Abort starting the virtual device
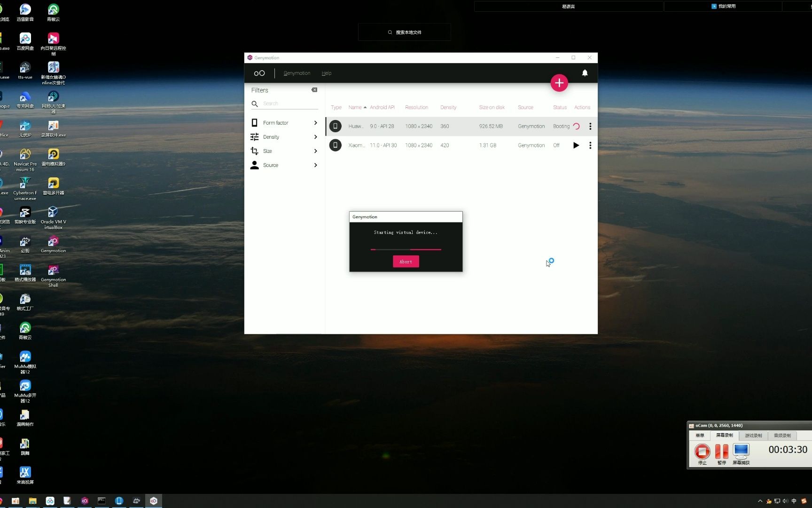 click(406, 262)
